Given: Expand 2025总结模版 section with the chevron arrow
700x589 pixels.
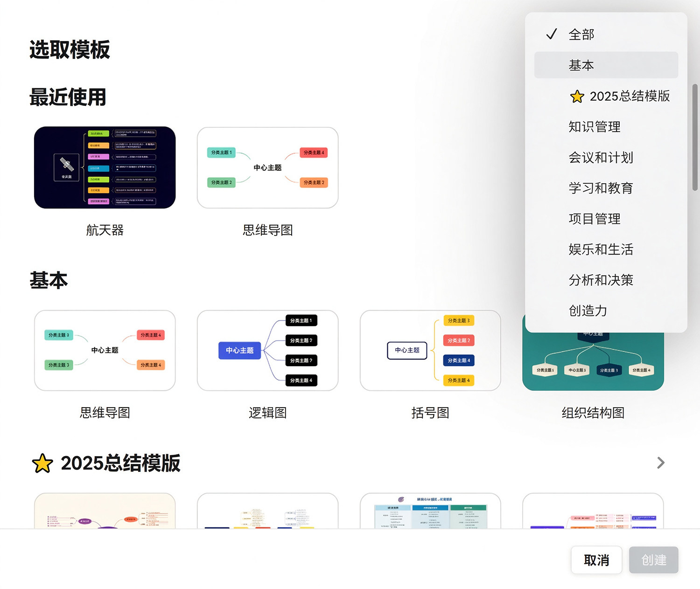Looking at the screenshot, I should coord(660,463).
